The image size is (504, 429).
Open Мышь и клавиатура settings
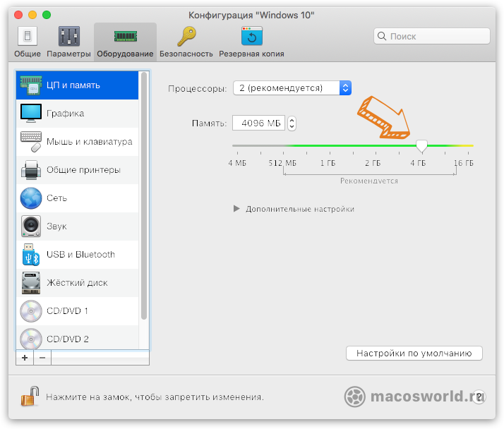(77, 142)
